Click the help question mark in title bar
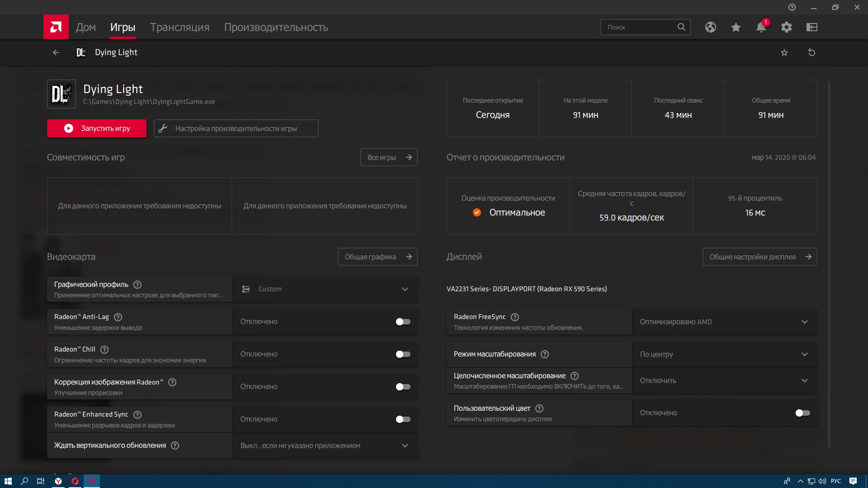Image resolution: width=868 pixels, height=488 pixels. [792, 7]
